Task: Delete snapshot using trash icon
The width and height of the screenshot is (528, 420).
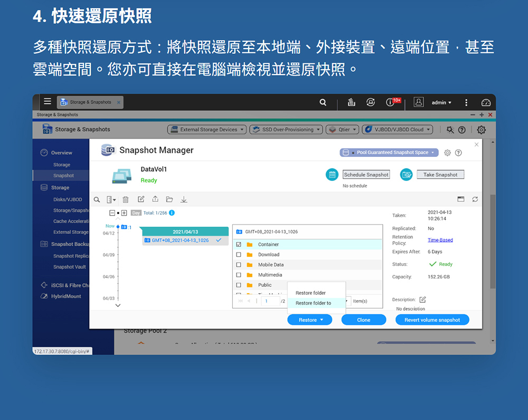Action: pyautogui.click(x=126, y=200)
